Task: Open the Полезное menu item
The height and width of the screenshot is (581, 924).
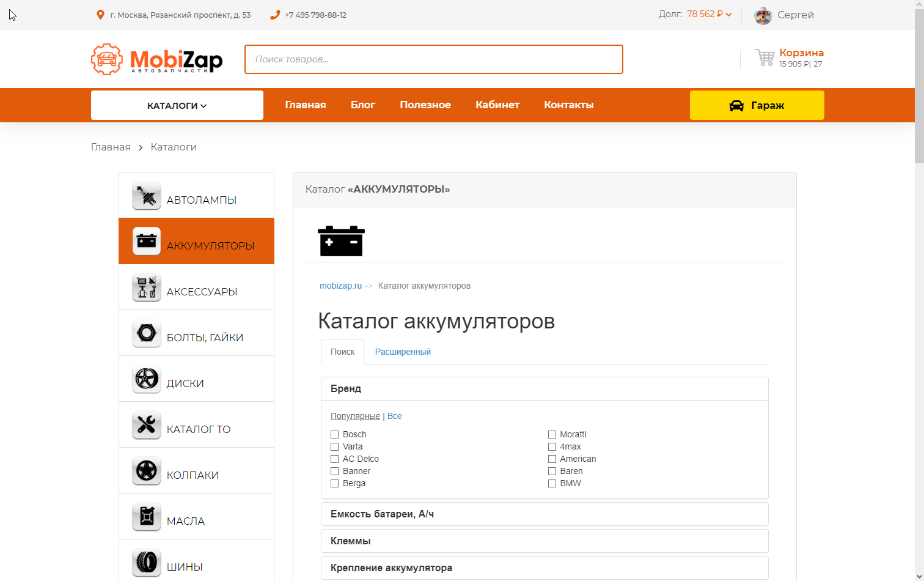Action: coord(425,105)
